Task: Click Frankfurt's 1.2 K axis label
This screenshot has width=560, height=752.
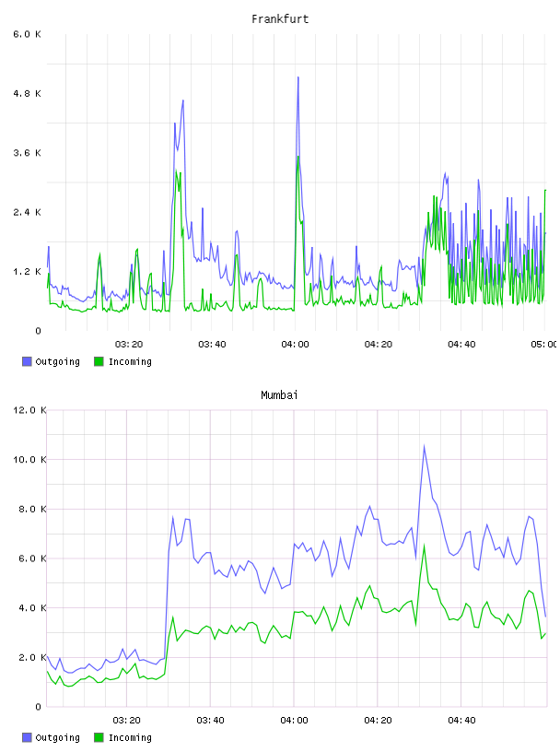Action: [x=28, y=272]
